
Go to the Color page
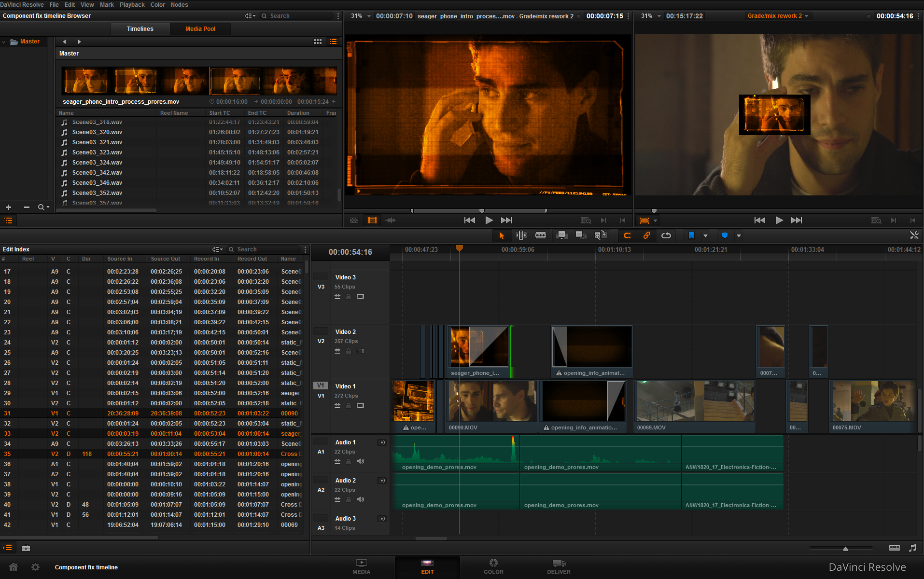[493, 567]
